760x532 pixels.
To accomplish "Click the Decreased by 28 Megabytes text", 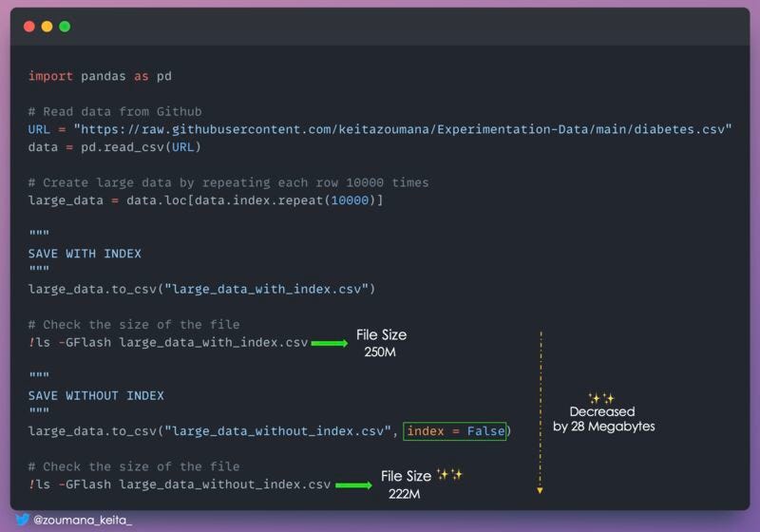I will tap(603, 419).
